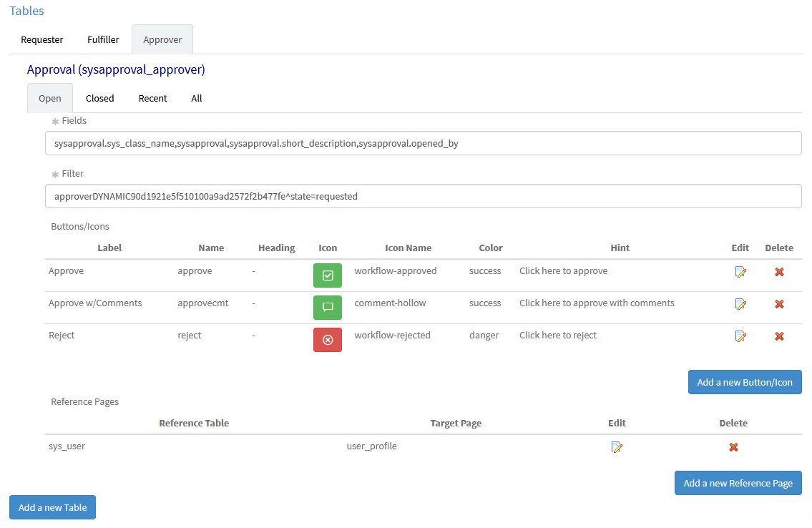Click the edit pencil icon on the Reject row
Screen dimensions: 812x528
tap(741, 336)
